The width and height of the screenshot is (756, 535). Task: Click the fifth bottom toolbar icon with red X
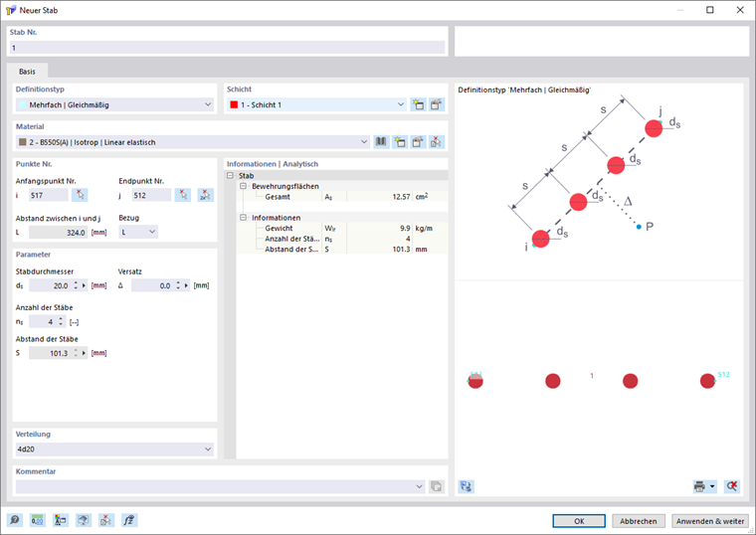[106, 520]
